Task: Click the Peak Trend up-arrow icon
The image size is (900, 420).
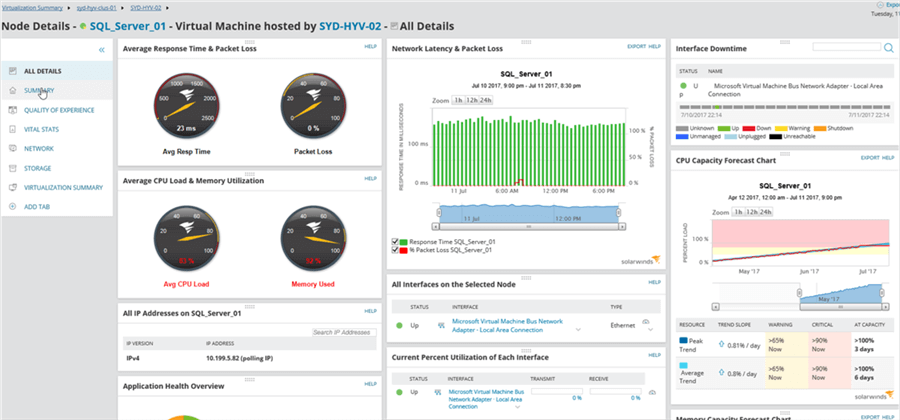Action: (720, 345)
